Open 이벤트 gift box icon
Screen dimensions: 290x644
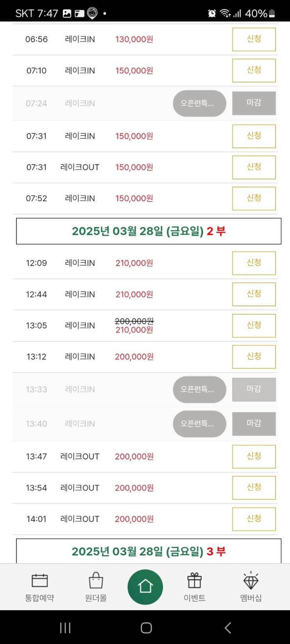194,582
